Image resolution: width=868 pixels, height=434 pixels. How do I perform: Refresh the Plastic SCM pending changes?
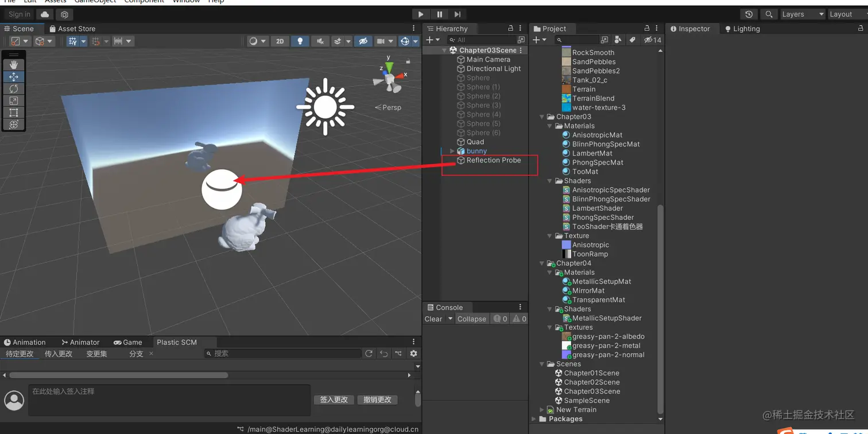[369, 354]
